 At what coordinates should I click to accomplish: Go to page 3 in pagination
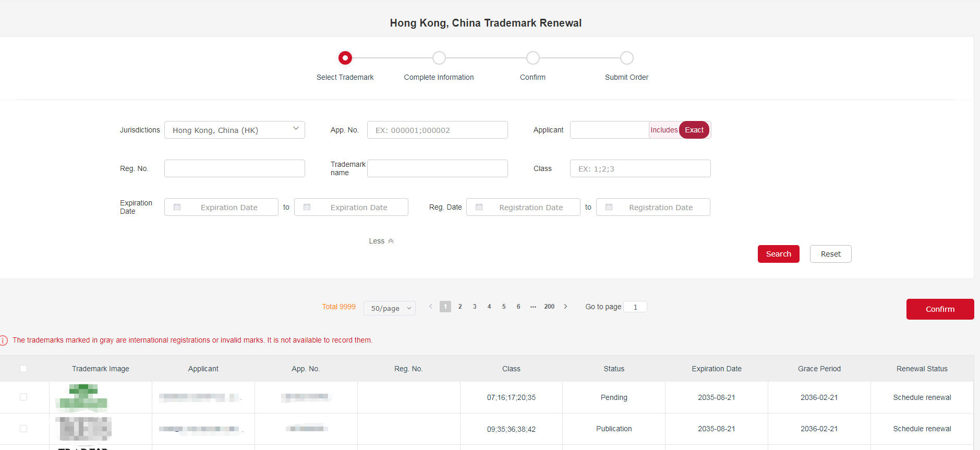point(475,307)
